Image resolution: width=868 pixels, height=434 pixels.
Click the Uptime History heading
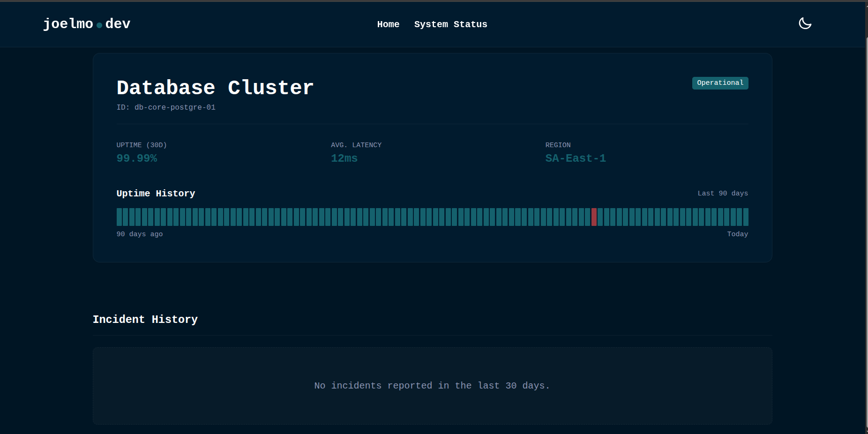(156, 193)
